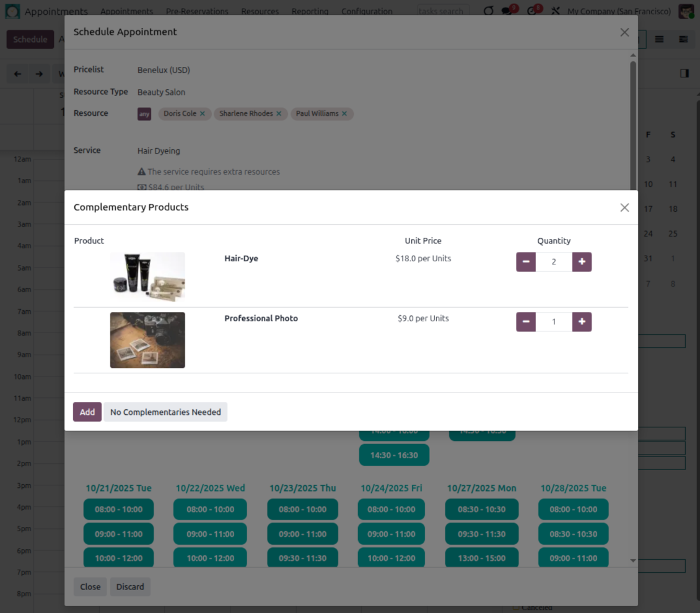
Task: Open the Hair-Dye product image
Action: point(147,277)
